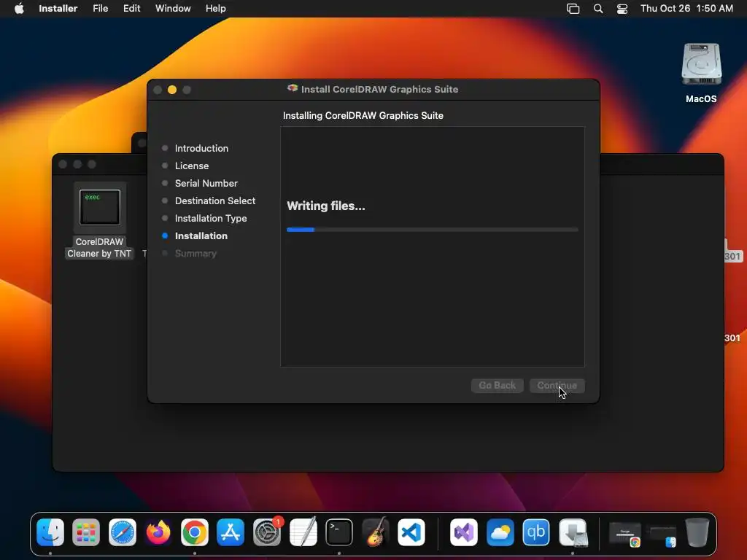Click the installer window title text
Viewport: 747px width, 560px height.
379,89
